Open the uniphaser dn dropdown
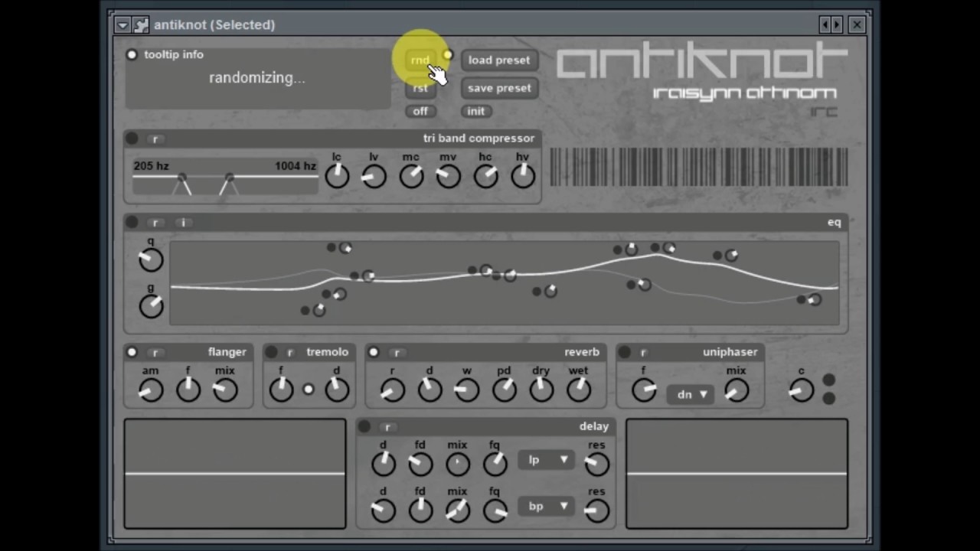980x551 pixels. coord(691,395)
